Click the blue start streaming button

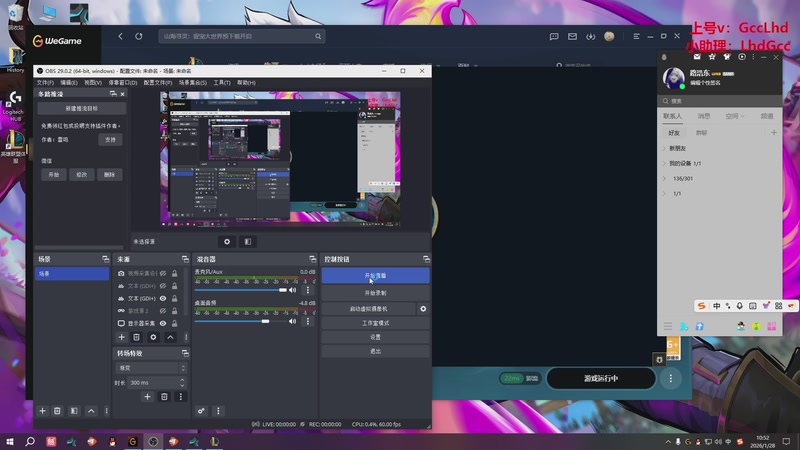click(376, 276)
